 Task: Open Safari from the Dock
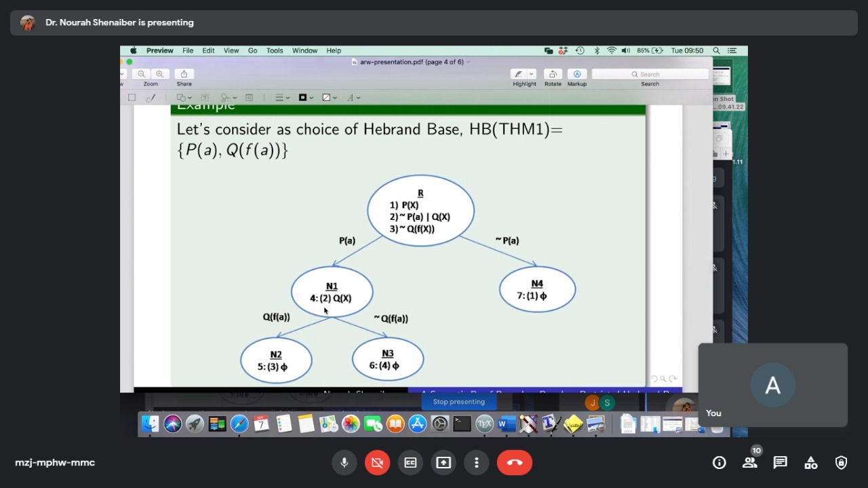coord(239,424)
